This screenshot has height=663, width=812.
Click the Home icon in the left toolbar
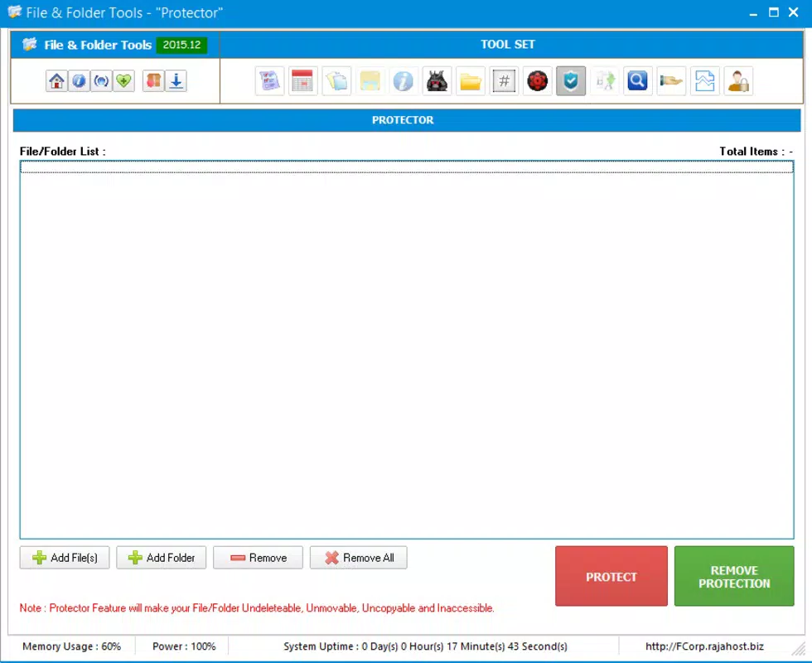[56, 81]
